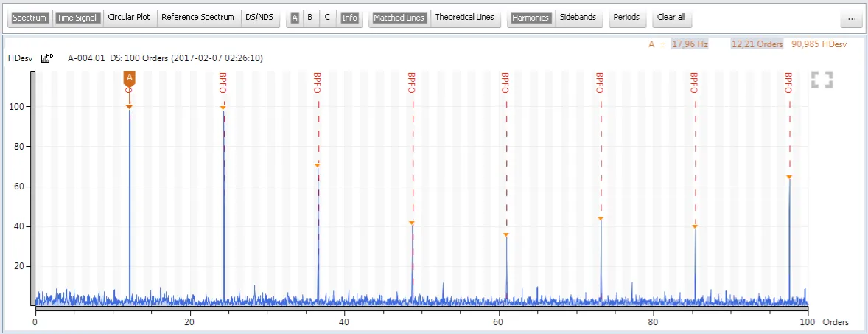The width and height of the screenshot is (868, 334).
Task: Click the fullscreen expand icon on chart
Action: [x=822, y=80]
